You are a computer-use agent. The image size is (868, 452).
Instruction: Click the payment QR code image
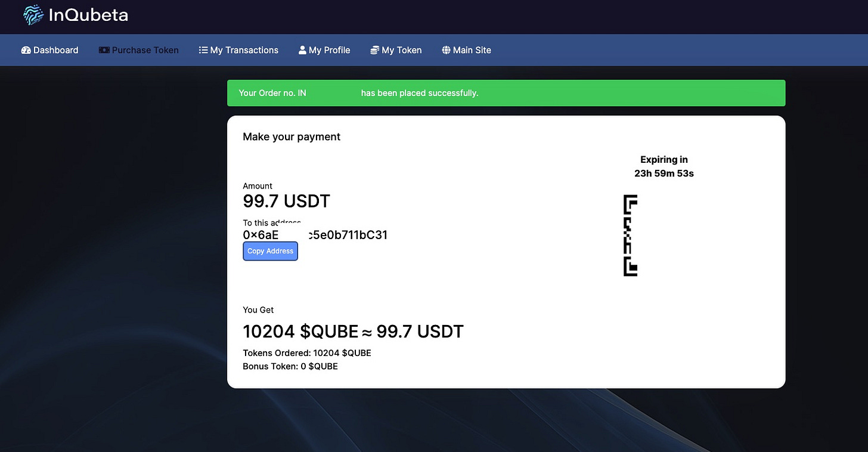coord(631,236)
